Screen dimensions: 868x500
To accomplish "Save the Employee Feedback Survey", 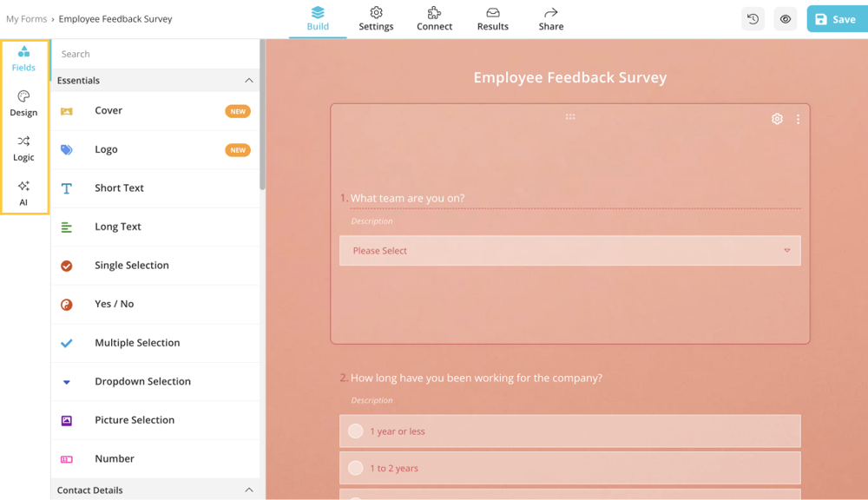I will coord(835,17).
